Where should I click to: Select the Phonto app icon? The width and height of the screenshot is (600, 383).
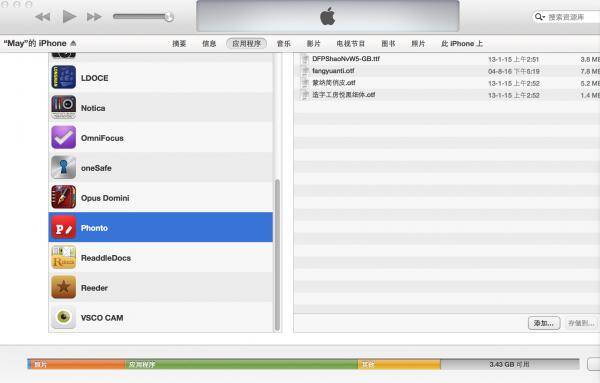coord(64,227)
